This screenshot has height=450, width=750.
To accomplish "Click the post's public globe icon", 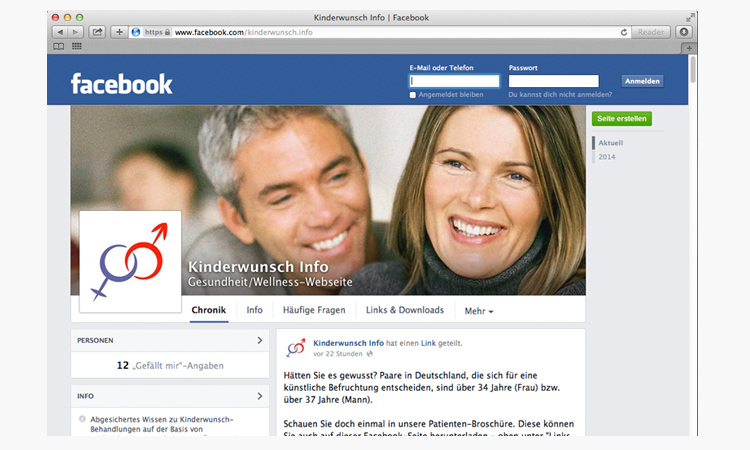I will click(369, 354).
